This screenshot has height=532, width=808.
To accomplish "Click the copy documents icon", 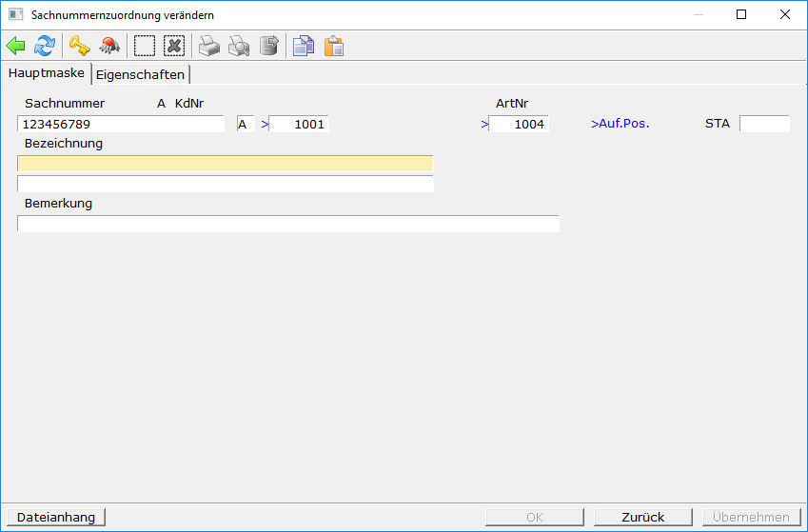I will pyautogui.click(x=303, y=46).
